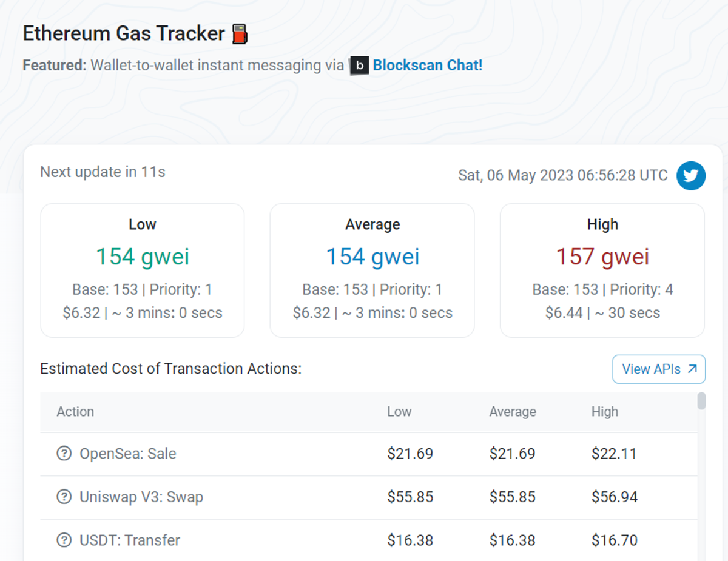Click the gas pump emoji icon
The width and height of the screenshot is (728, 561).
(x=240, y=34)
